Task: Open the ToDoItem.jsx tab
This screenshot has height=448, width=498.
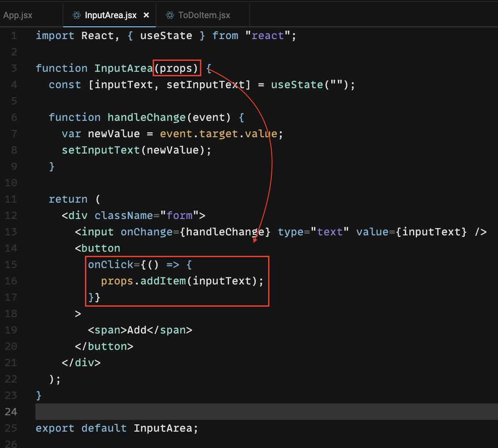Action: coord(204,15)
